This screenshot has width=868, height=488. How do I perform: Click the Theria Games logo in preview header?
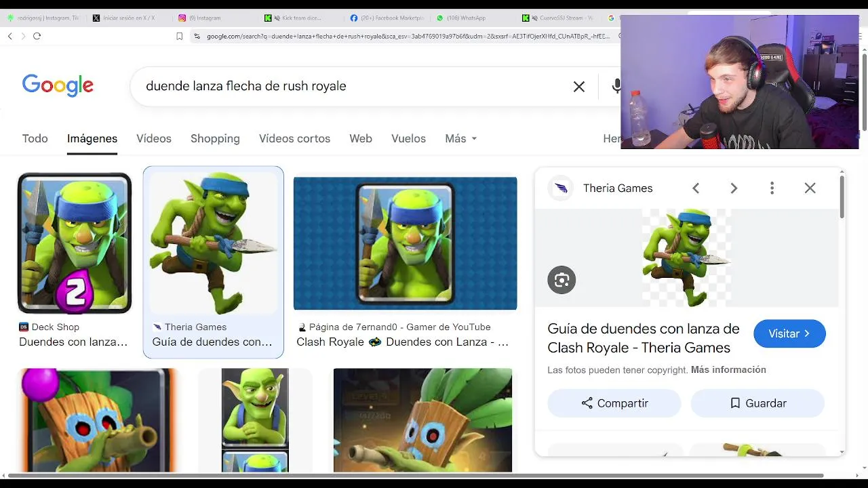[x=561, y=188]
